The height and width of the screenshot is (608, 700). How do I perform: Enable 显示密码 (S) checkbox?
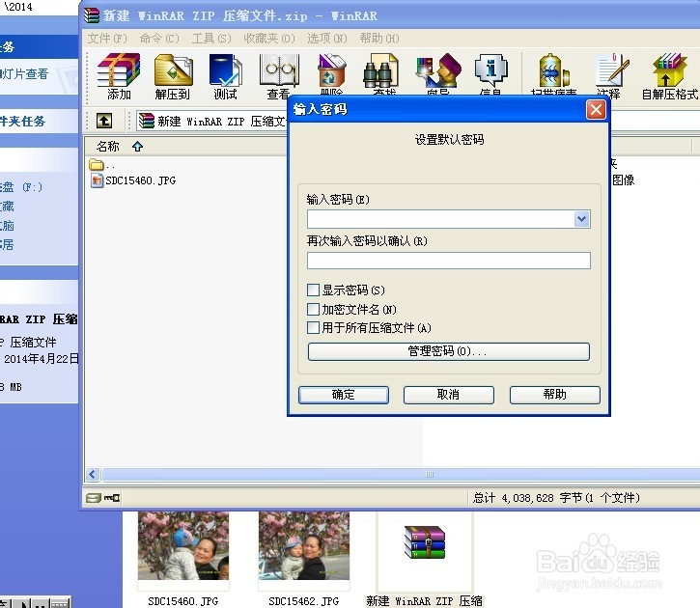[x=313, y=290]
